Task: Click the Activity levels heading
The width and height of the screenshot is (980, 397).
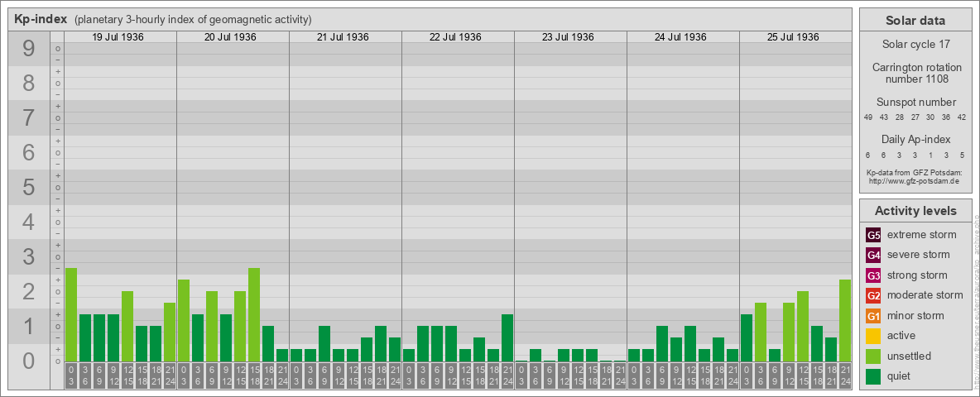Action: (915, 211)
